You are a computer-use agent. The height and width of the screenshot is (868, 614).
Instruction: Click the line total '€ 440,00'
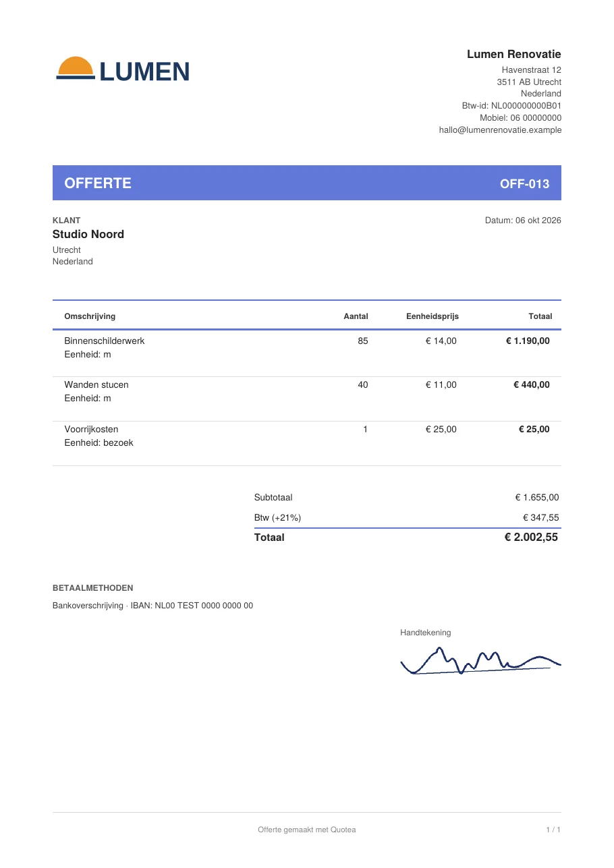click(x=532, y=384)
